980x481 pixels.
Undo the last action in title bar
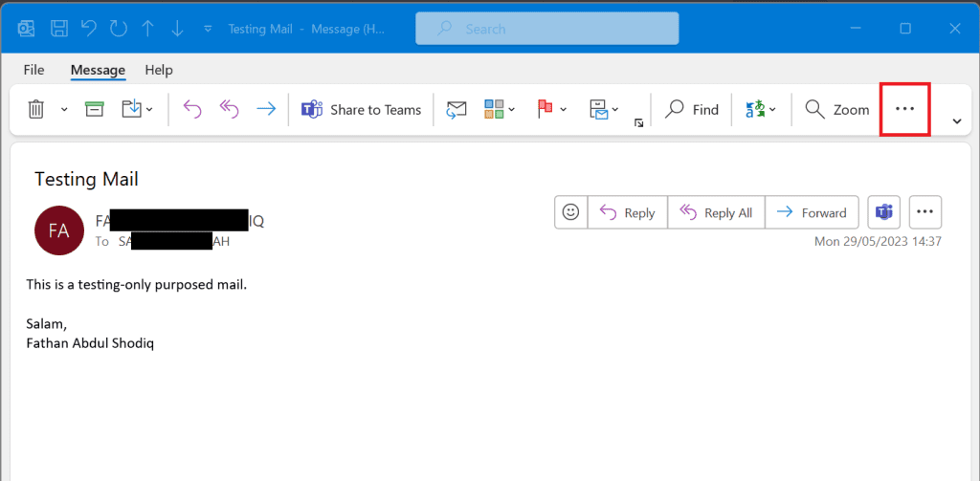pyautogui.click(x=89, y=29)
